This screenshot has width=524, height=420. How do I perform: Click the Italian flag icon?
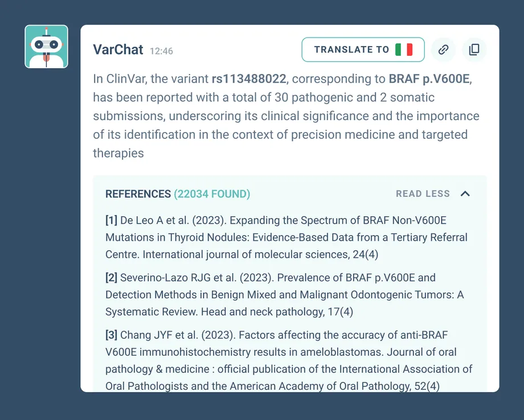404,50
